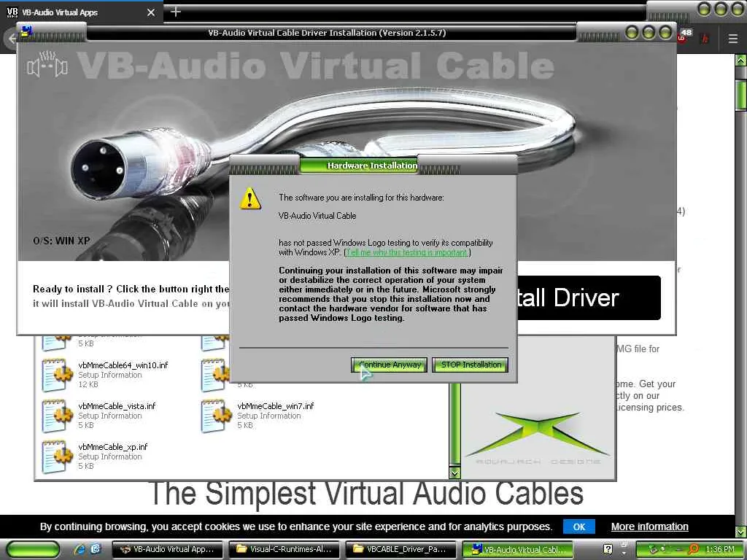Click the green X logo in the explorer side panel

[x=536, y=432]
